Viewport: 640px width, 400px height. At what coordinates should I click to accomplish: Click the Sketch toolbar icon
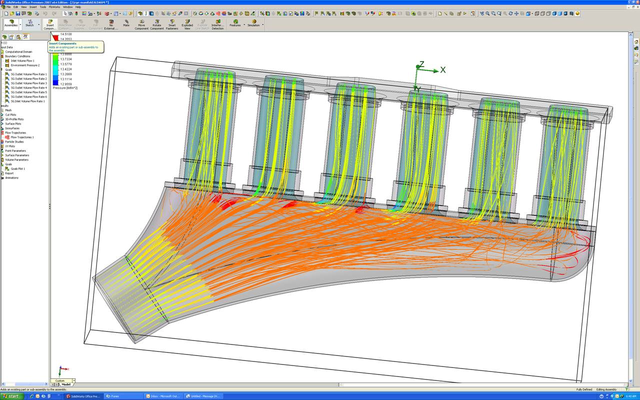[30, 21]
